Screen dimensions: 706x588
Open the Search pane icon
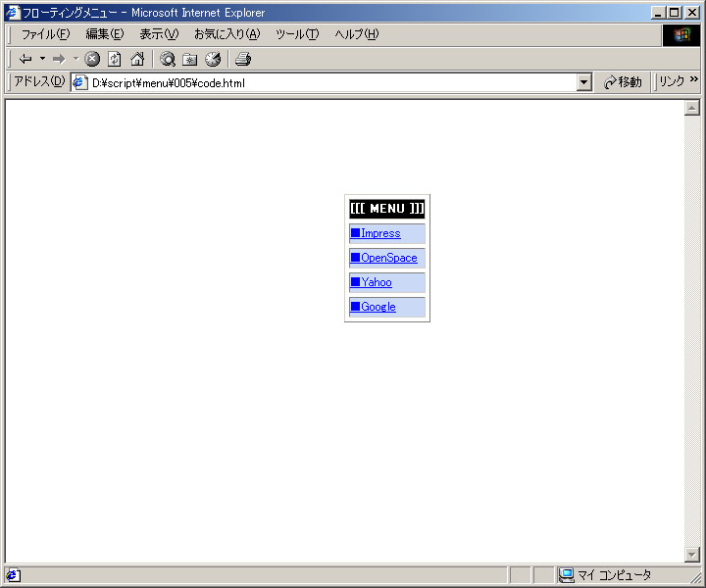[168, 59]
